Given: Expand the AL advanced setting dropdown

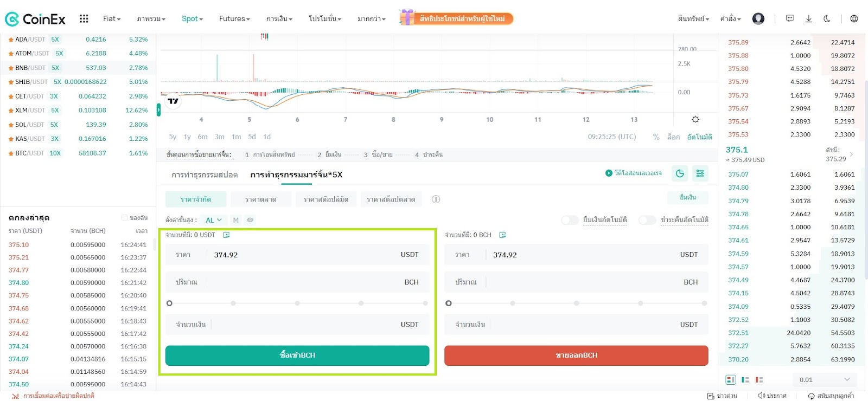Looking at the screenshot, I should [213, 220].
